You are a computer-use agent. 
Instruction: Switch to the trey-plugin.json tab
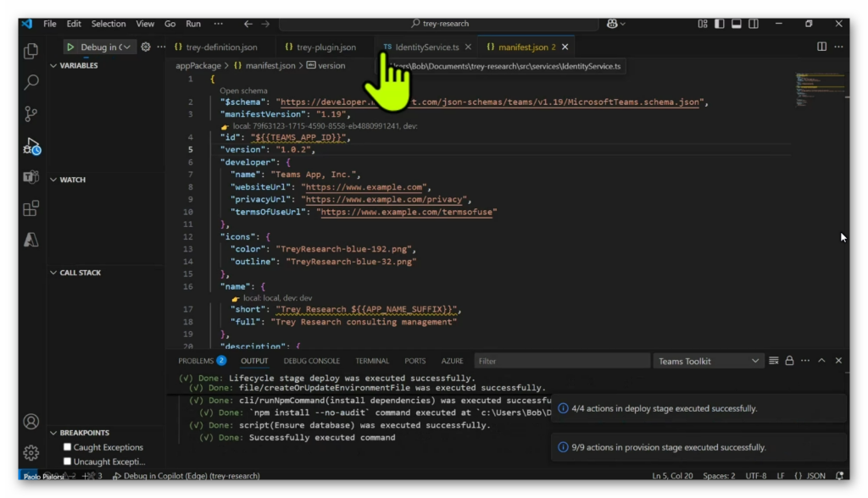(325, 47)
